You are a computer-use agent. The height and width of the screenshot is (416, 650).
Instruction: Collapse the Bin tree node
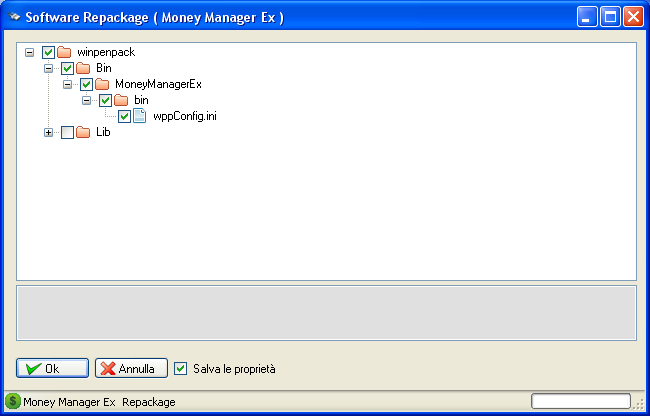[49, 68]
